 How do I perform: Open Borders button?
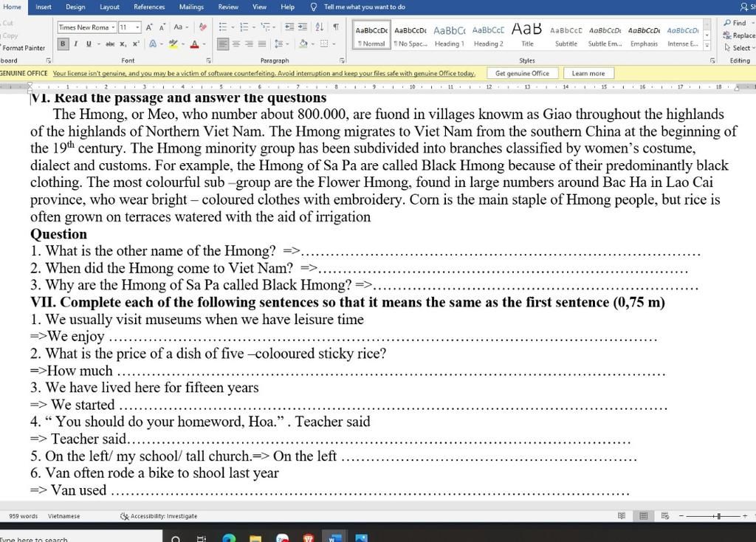324,44
